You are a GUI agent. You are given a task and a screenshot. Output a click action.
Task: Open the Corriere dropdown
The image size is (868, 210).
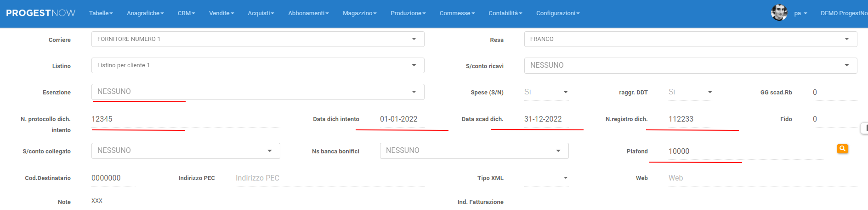(x=257, y=39)
